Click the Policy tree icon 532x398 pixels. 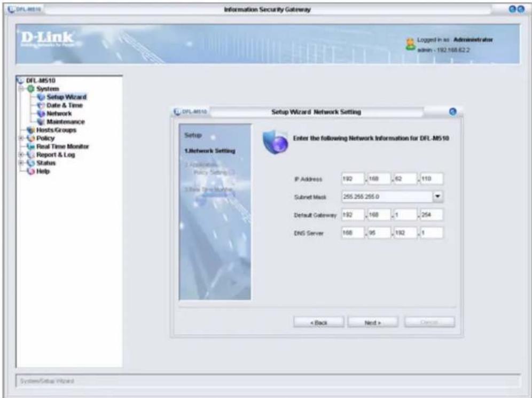point(31,138)
